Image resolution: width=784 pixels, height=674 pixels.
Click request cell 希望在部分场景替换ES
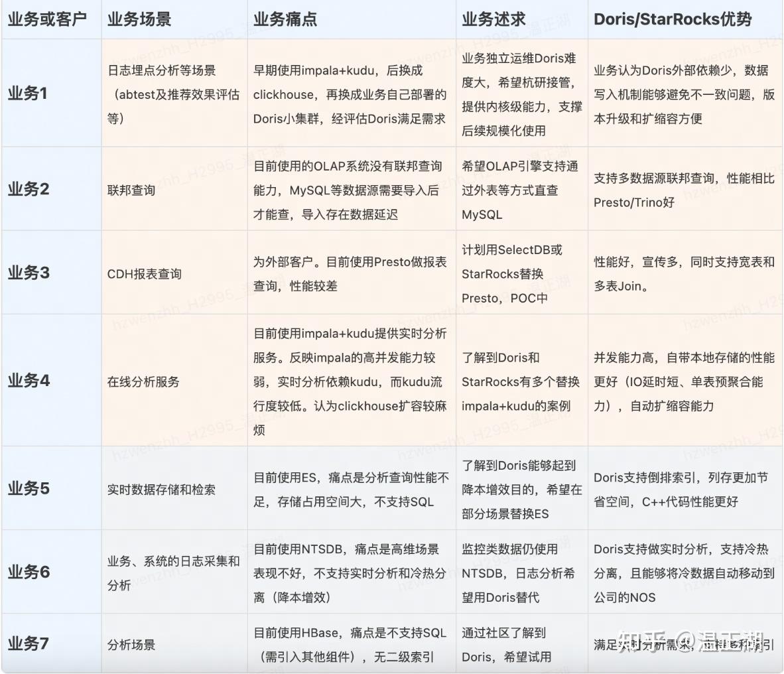click(522, 490)
